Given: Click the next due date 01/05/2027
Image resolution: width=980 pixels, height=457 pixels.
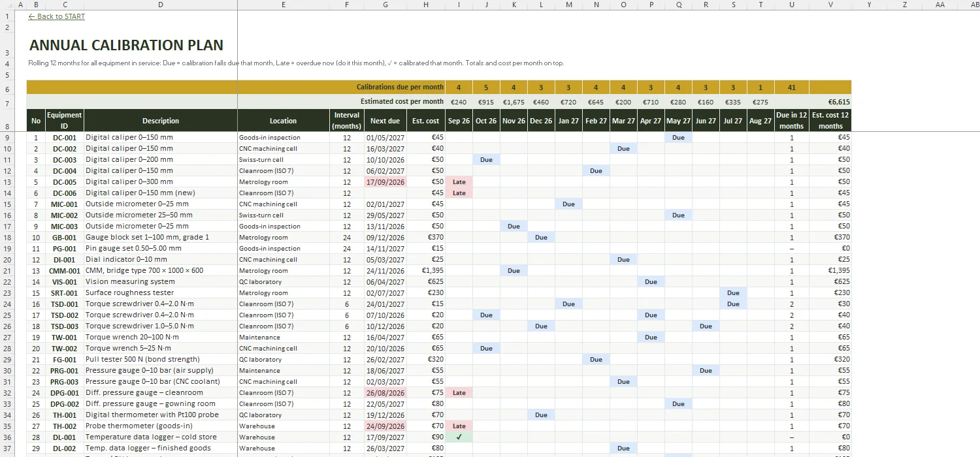Looking at the screenshot, I should (x=385, y=138).
